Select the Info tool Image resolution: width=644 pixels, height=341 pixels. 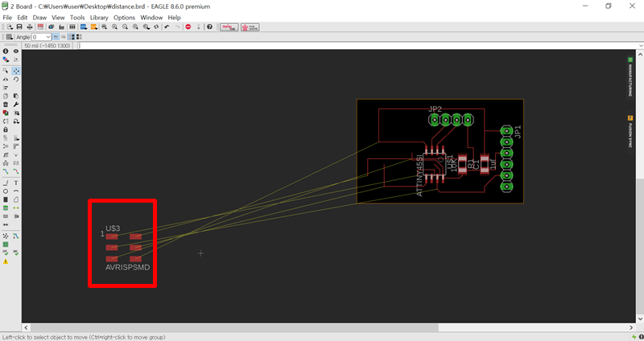[x=6, y=51]
